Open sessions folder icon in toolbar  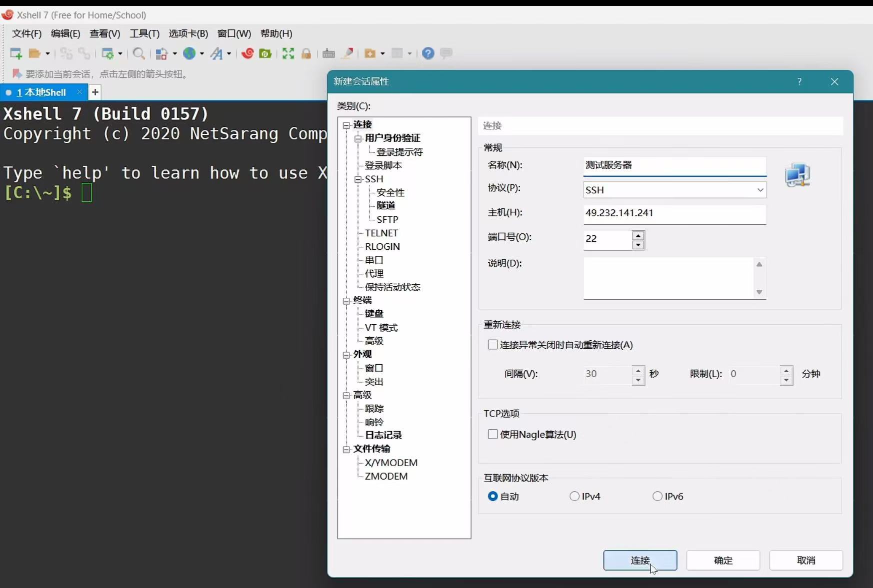pos(34,53)
